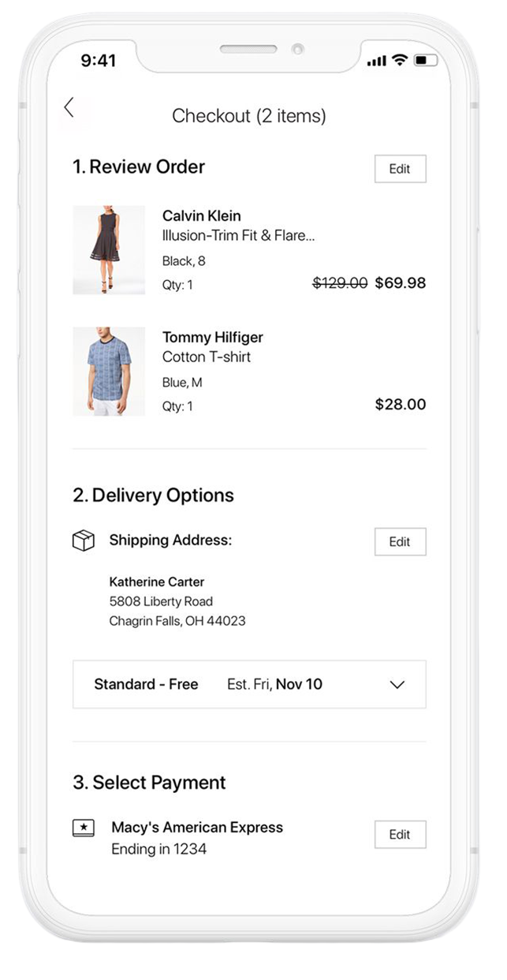Open the Calvin Klein dress thumbnail
Viewport: 507px width, 980px height.
(x=109, y=250)
